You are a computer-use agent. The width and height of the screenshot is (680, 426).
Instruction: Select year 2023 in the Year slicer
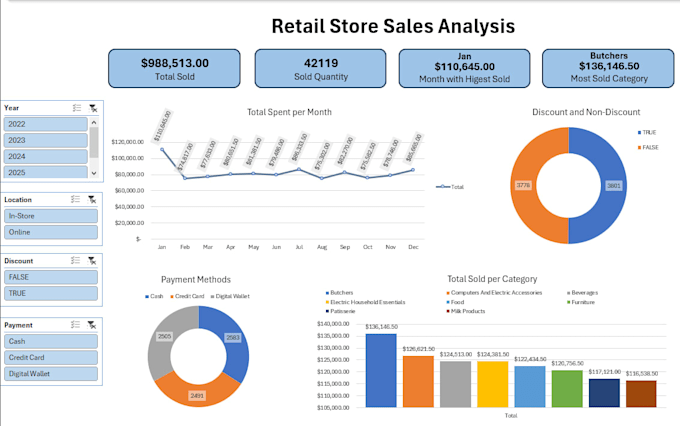tap(46, 140)
